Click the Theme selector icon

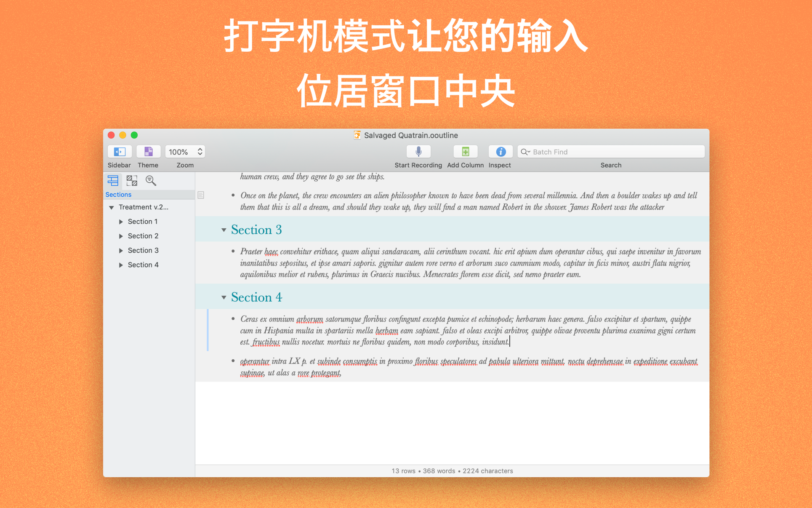point(147,151)
